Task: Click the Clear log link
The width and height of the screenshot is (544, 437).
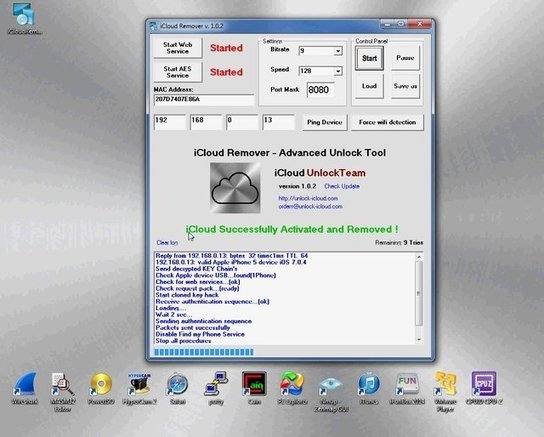Action: [x=167, y=243]
